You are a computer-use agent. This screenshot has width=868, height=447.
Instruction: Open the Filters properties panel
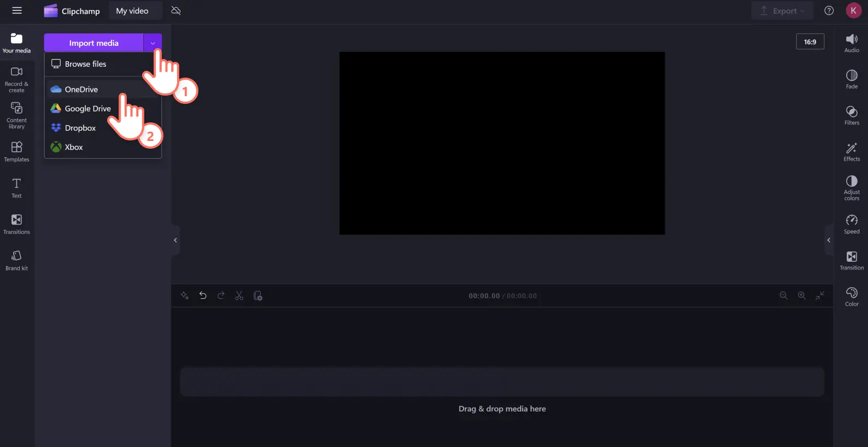pyautogui.click(x=852, y=115)
